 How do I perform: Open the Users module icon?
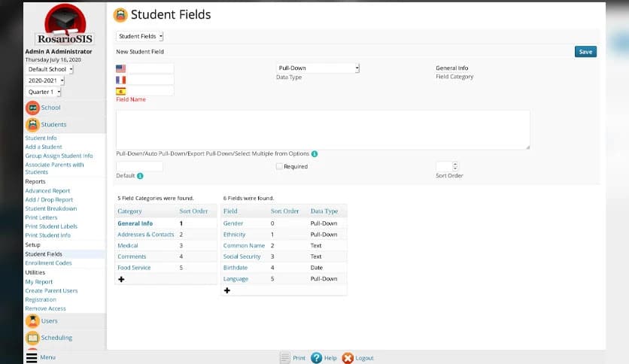pyautogui.click(x=32, y=321)
